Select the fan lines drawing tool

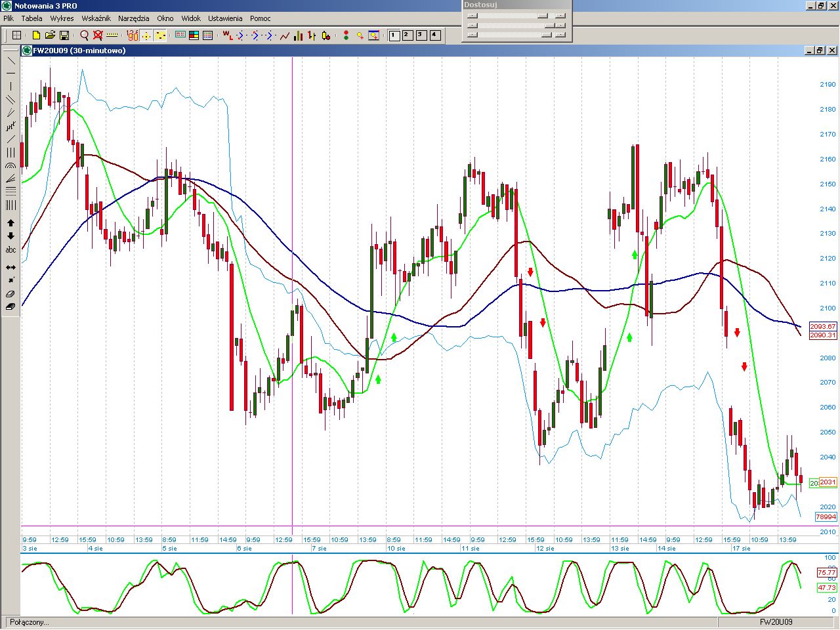pyautogui.click(x=11, y=179)
